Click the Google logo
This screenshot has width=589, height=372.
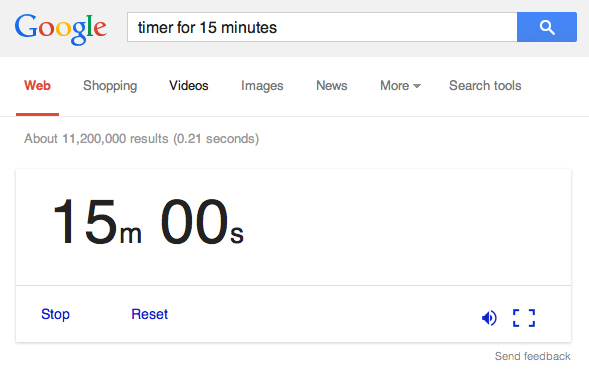tap(60, 29)
